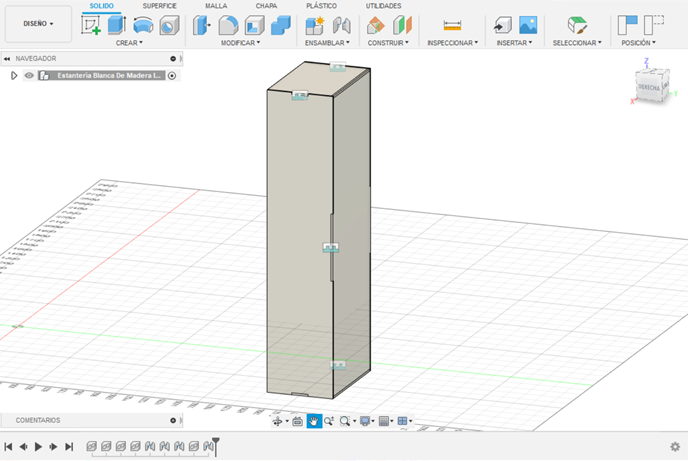Image resolution: width=688 pixels, height=461 pixels.
Task: Activate component radio button for Estantería
Action: point(172,76)
